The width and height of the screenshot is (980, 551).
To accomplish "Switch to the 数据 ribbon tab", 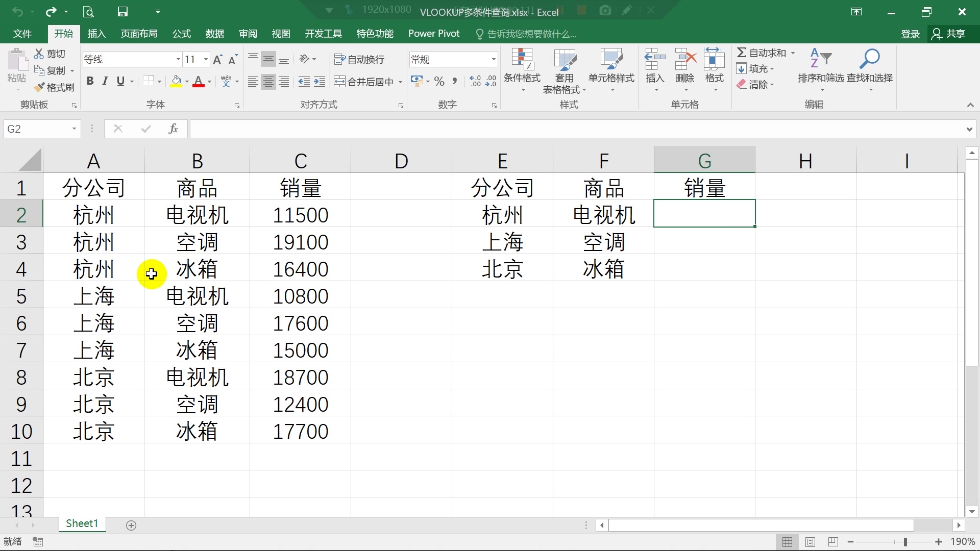I will click(214, 34).
